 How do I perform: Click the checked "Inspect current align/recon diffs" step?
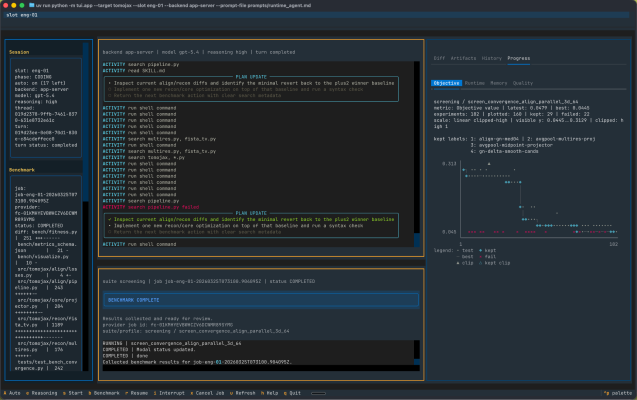click(251, 219)
